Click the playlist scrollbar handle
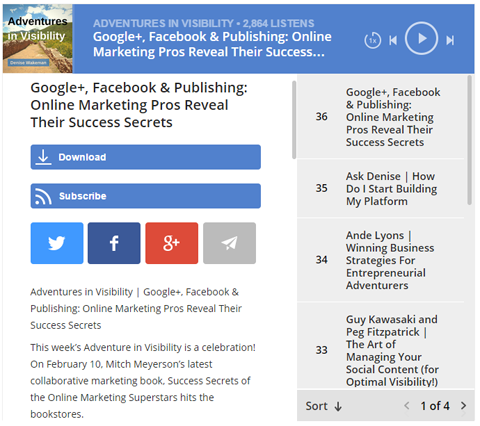 (469, 140)
